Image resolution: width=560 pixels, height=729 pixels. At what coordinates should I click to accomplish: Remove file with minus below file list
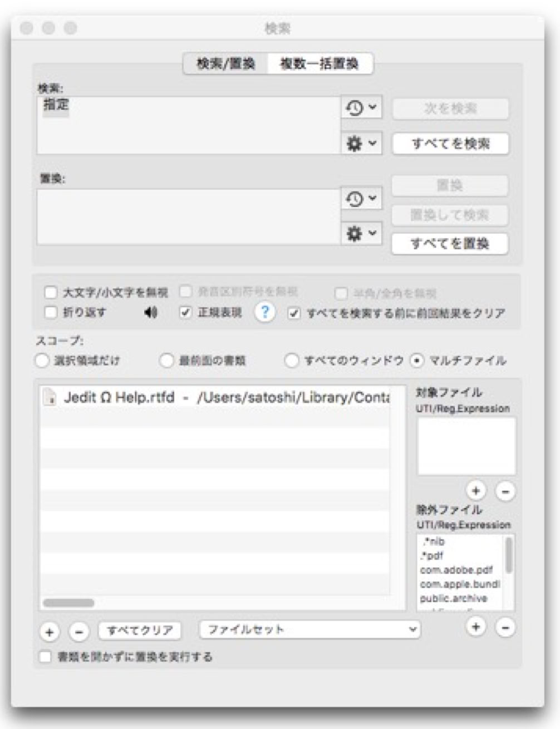(x=78, y=632)
